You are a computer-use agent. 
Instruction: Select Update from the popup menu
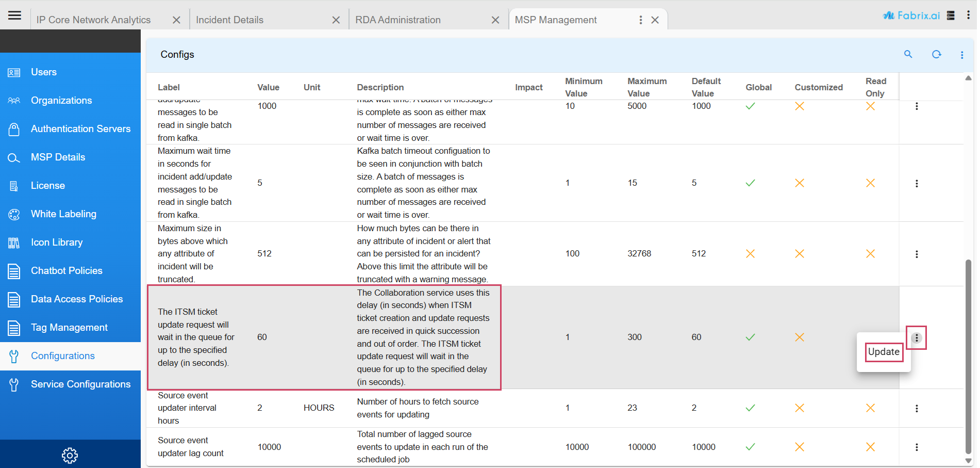pos(883,352)
